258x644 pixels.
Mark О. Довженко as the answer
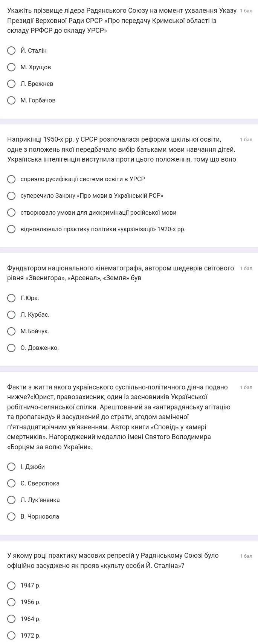click(12, 348)
